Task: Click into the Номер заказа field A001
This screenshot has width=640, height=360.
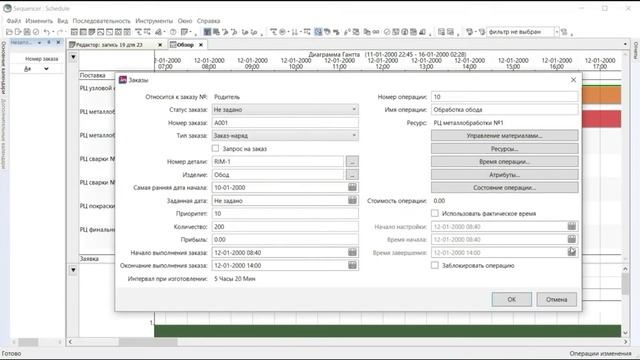Action: coord(285,122)
